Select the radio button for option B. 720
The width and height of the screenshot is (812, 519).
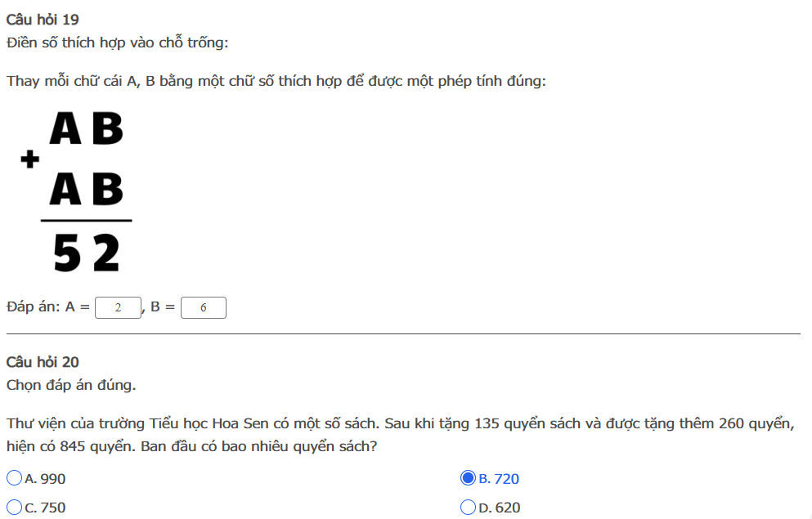click(468, 477)
